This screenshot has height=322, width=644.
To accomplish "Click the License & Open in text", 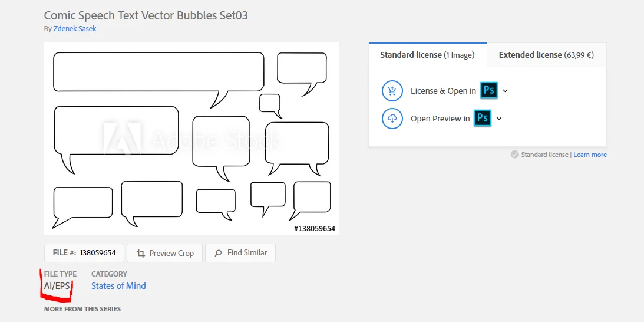I will [x=443, y=91].
